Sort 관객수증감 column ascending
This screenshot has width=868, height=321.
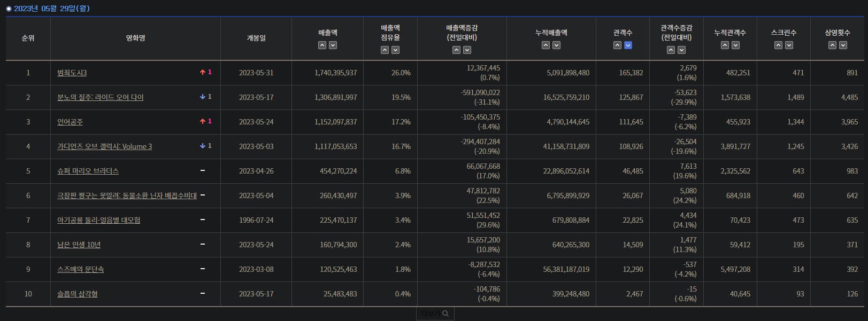click(x=671, y=50)
